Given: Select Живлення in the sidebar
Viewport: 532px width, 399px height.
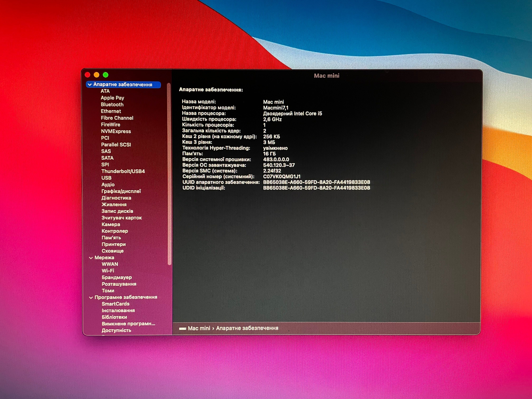Looking at the screenshot, I should click(x=114, y=205).
